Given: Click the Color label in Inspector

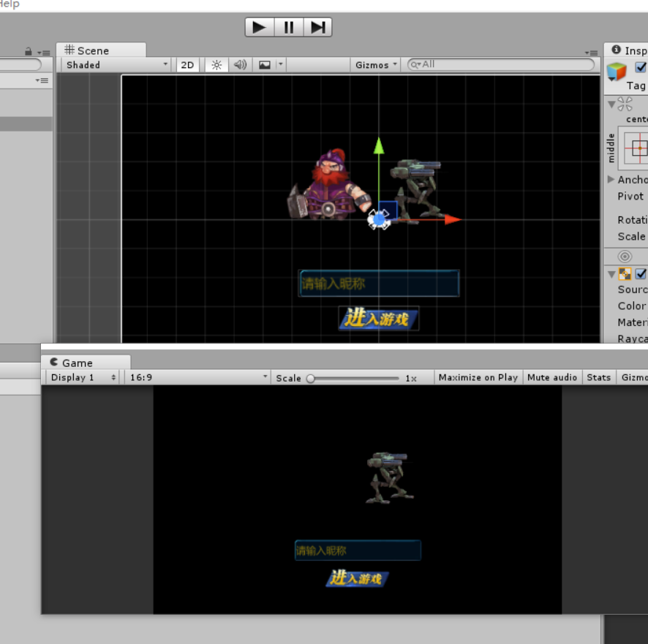Looking at the screenshot, I should click(631, 306).
